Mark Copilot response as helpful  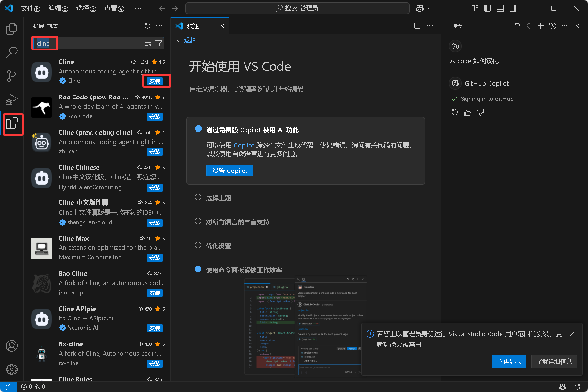click(467, 112)
